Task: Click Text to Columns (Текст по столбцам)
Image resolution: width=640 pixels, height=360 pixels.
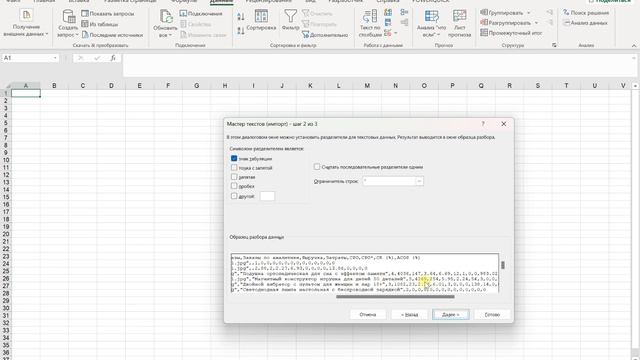Action: (x=370, y=23)
